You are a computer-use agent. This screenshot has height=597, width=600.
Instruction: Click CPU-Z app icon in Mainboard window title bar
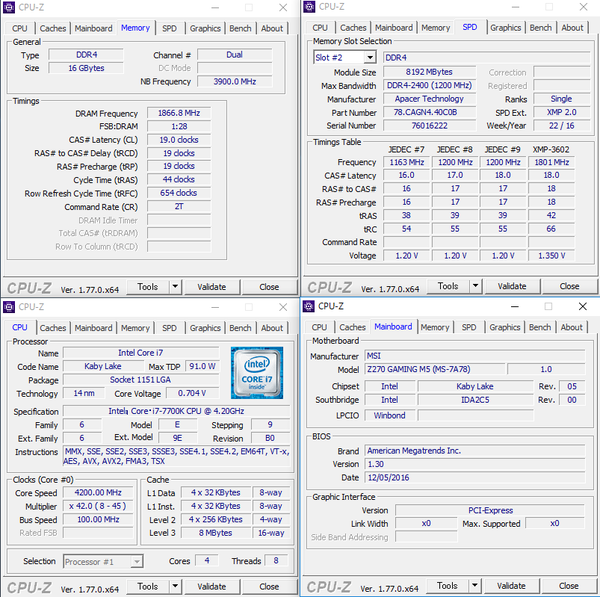tap(308, 306)
